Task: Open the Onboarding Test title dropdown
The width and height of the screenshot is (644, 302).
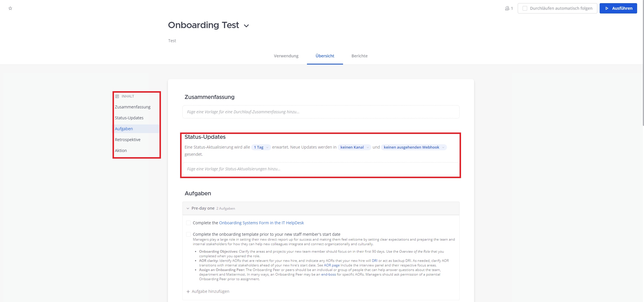Action: [x=246, y=26]
